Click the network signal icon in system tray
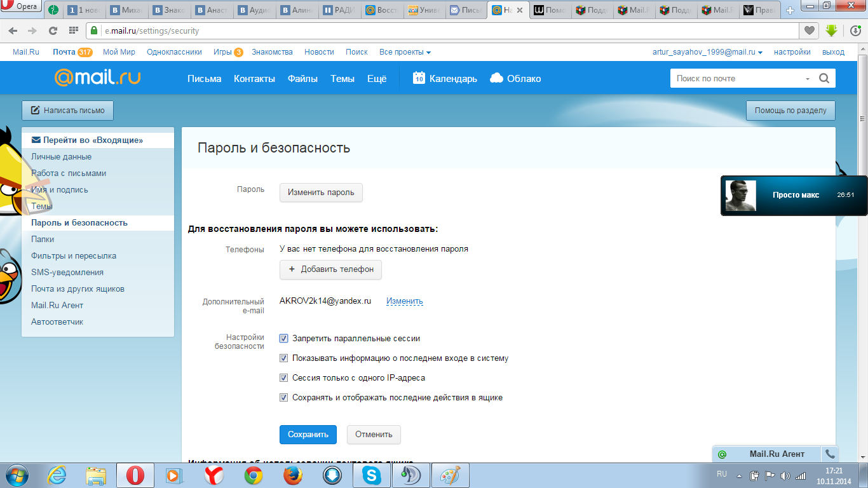This screenshot has height=488, width=868. (801, 475)
